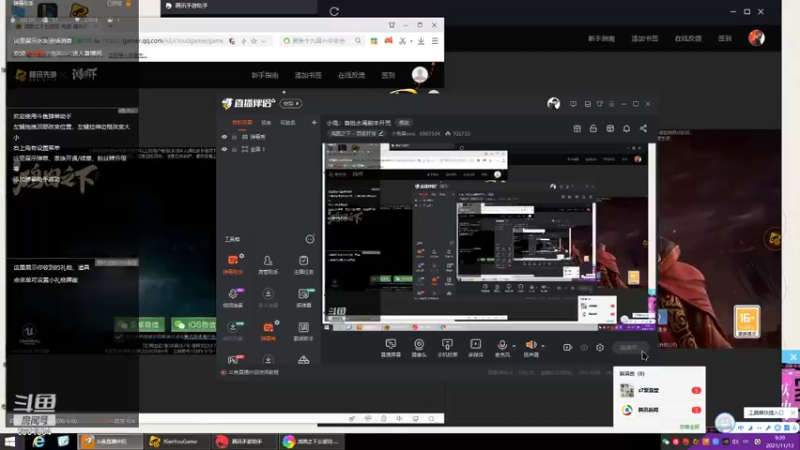Image resolution: width=800 pixels, height=450 pixels.
Task: Click the browser search box
Action: tap(321, 41)
